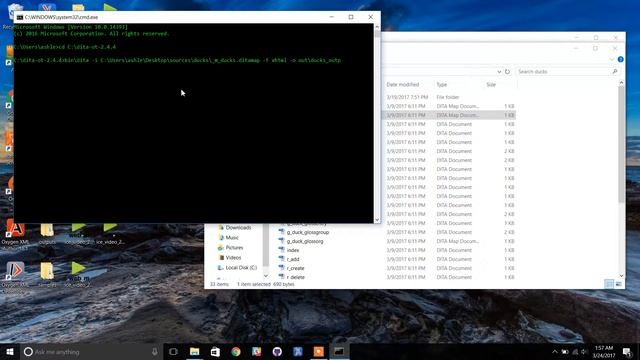Maximize the cmd.exe window
640x360 pixels.
click(x=351, y=17)
